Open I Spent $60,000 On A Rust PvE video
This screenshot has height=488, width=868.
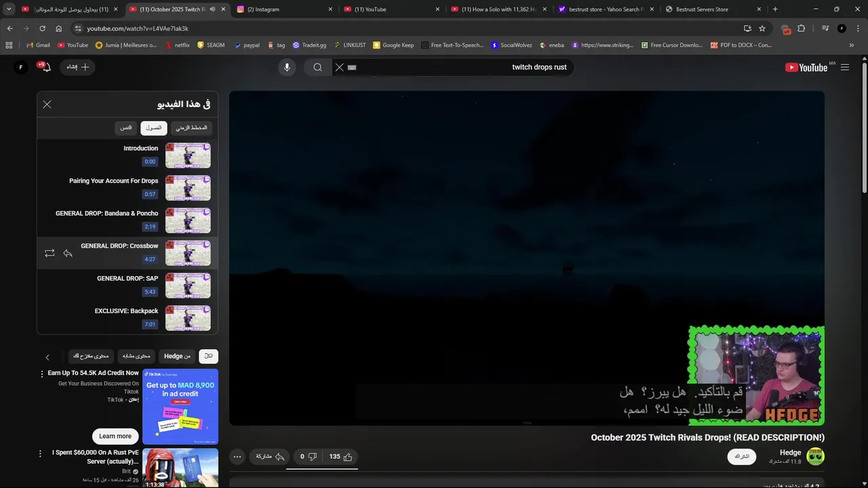point(96,457)
